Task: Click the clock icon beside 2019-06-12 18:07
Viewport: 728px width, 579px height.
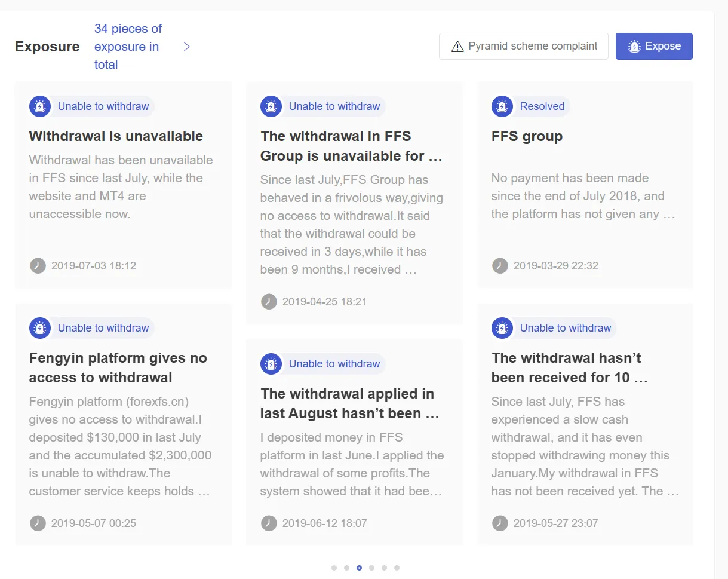Action: click(269, 523)
